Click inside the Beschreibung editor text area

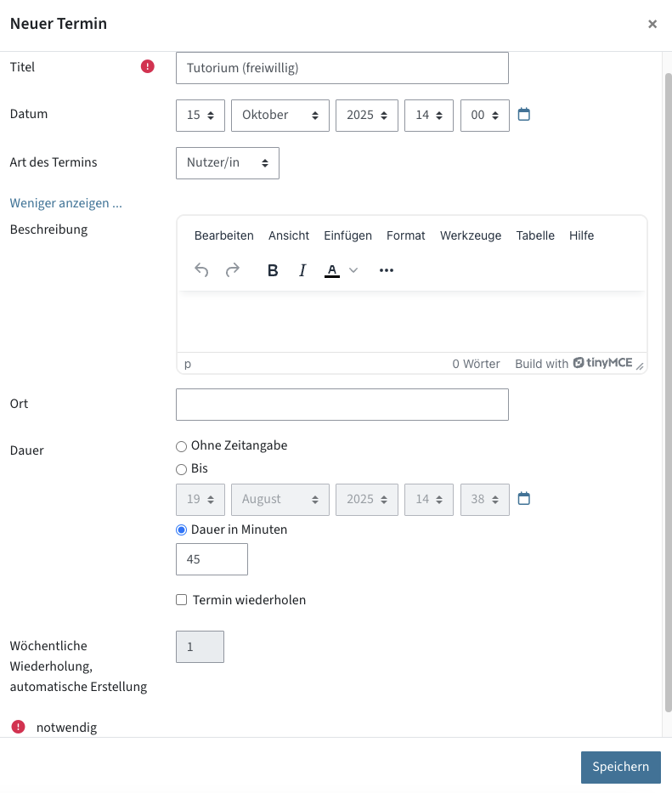411,321
